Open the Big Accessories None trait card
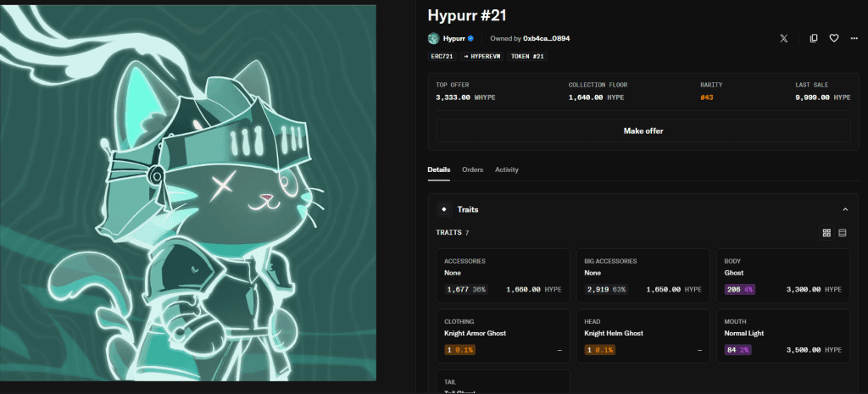This screenshot has width=868, height=394. coord(643,275)
